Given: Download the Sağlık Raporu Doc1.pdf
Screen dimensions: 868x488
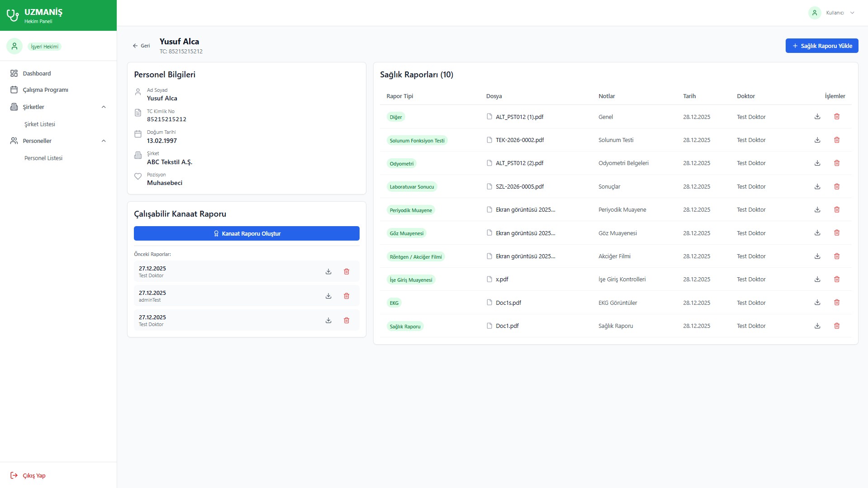Looking at the screenshot, I should [817, 326].
